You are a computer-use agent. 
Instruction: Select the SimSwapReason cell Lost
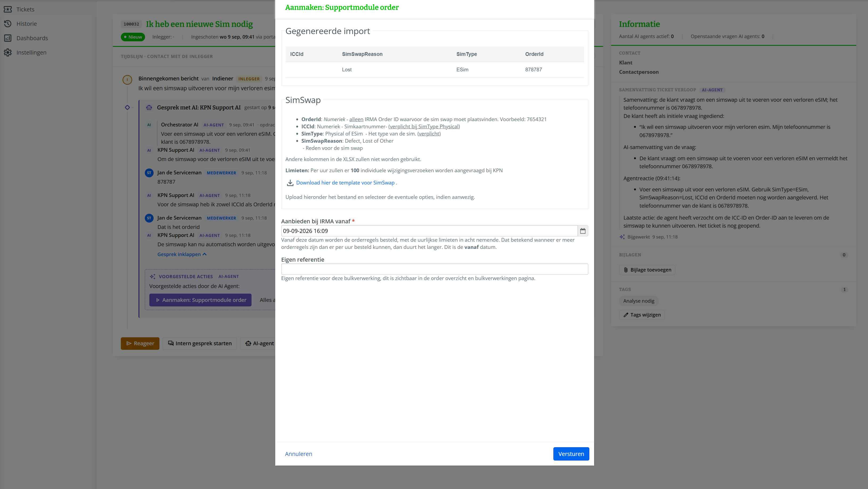(347, 69)
